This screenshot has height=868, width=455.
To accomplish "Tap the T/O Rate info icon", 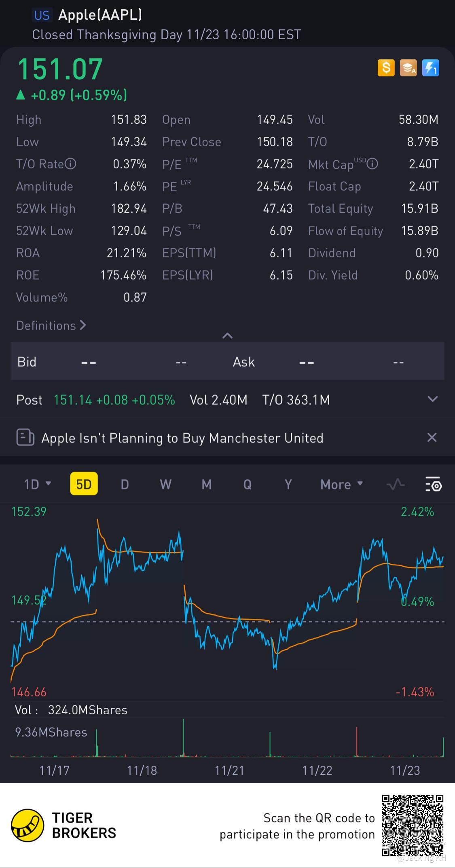I will point(71,164).
